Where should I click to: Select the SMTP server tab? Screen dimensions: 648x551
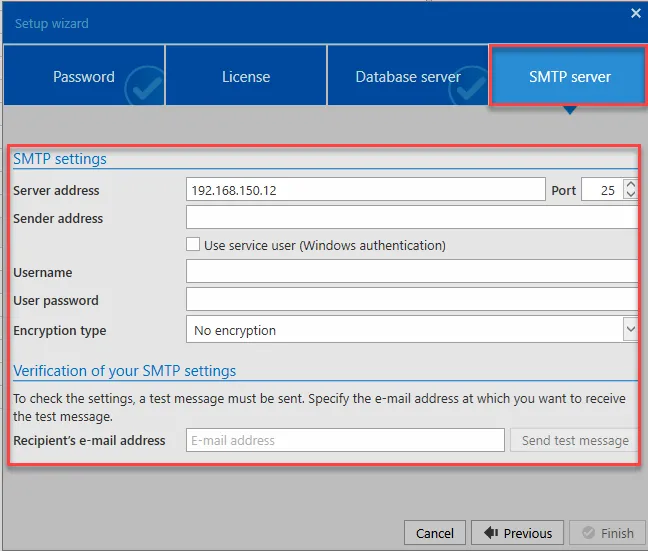[x=568, y=75]
